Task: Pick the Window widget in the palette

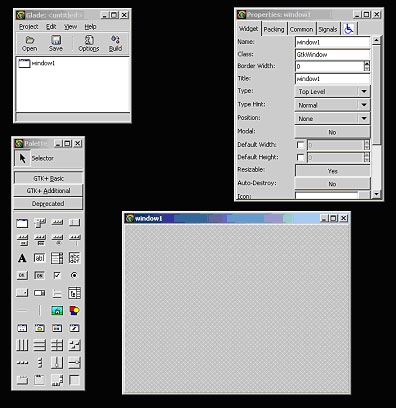Action: pyautogui.click(x=22, y=223)
